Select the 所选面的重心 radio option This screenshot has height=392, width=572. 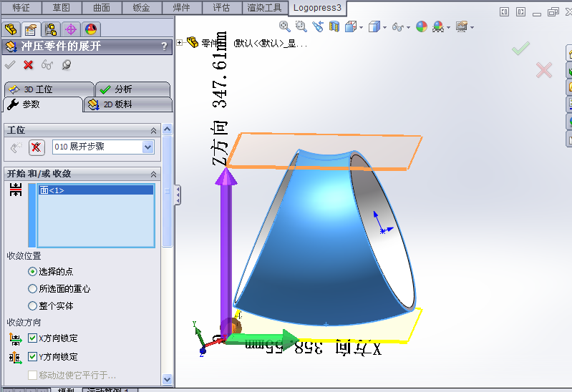click(32, 288)
